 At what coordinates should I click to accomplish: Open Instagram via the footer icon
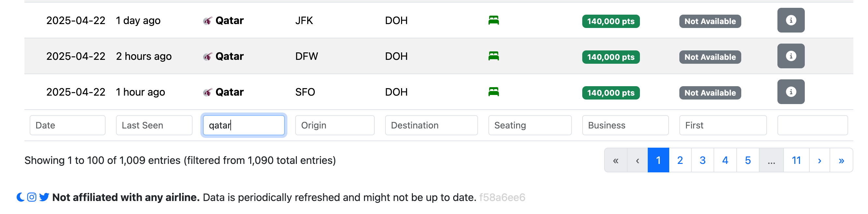[x=32, y=197]
